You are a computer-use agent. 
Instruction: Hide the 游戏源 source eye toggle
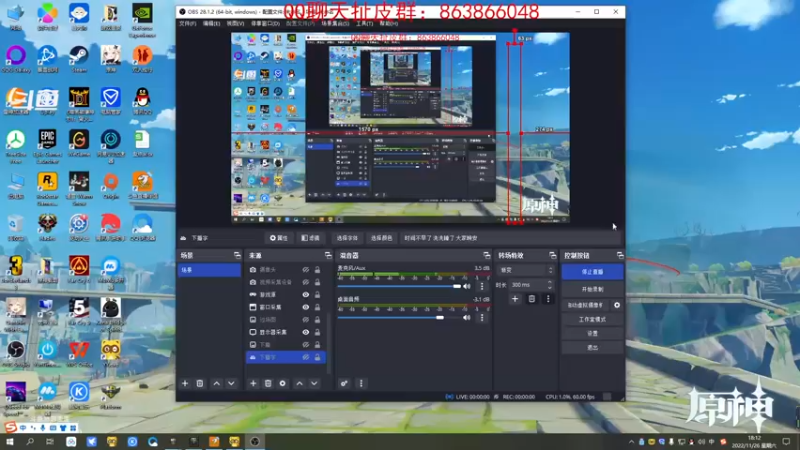306,294
